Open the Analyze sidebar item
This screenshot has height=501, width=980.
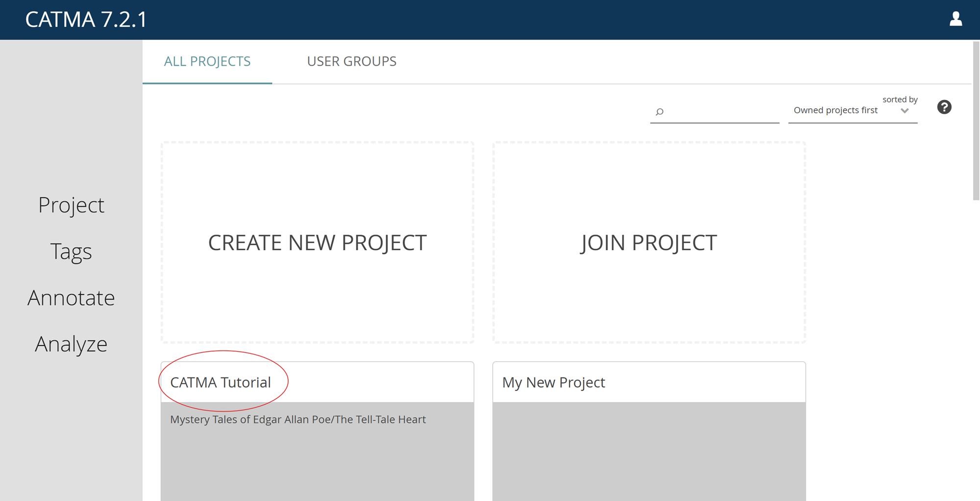[71, 344]
